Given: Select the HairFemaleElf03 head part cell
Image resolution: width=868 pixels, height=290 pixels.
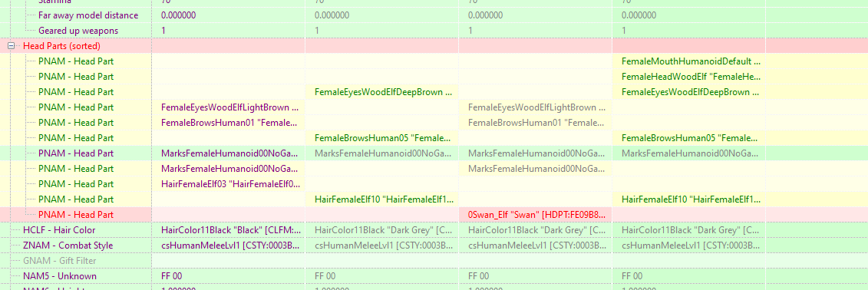Looking at the screenshot, I should (x=229, y=183).
